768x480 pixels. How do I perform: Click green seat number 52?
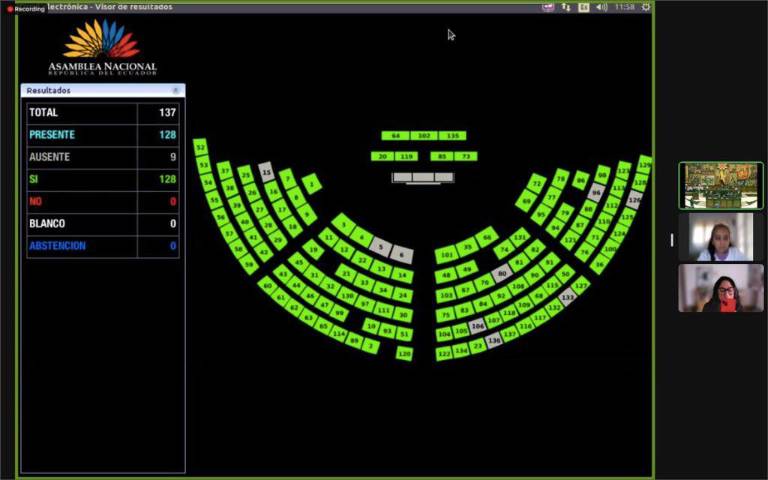pos(200,147)
